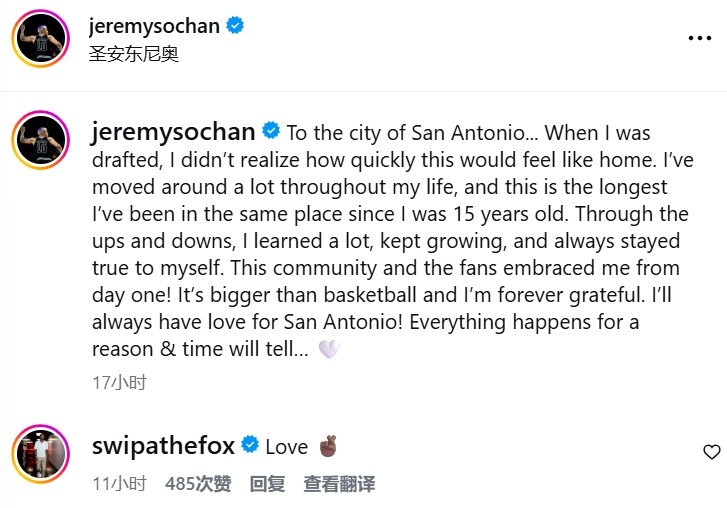Click the 11小时 comment timestamp
This screenshot has width=727, height=508.
tap(118, 484)
